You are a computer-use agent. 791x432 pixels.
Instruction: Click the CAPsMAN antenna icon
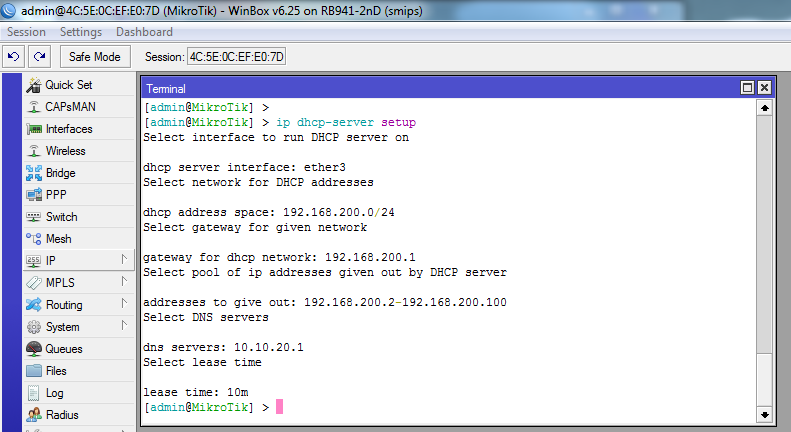point(34,107)
